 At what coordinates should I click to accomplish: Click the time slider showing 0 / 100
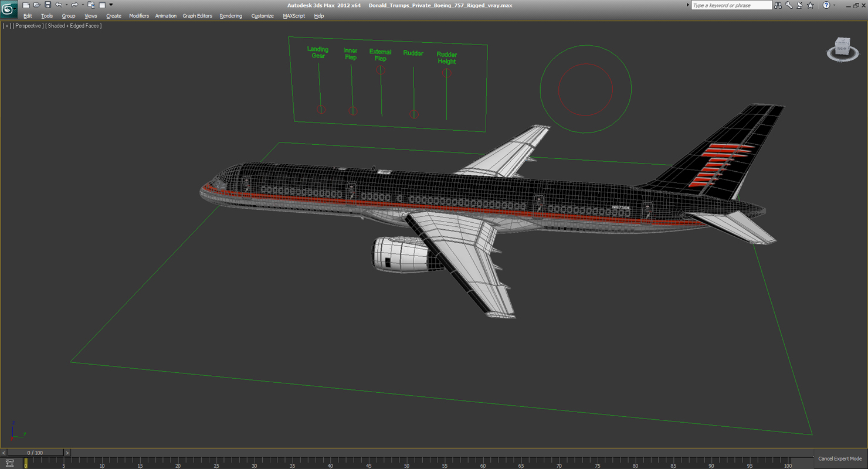(35, 453)
